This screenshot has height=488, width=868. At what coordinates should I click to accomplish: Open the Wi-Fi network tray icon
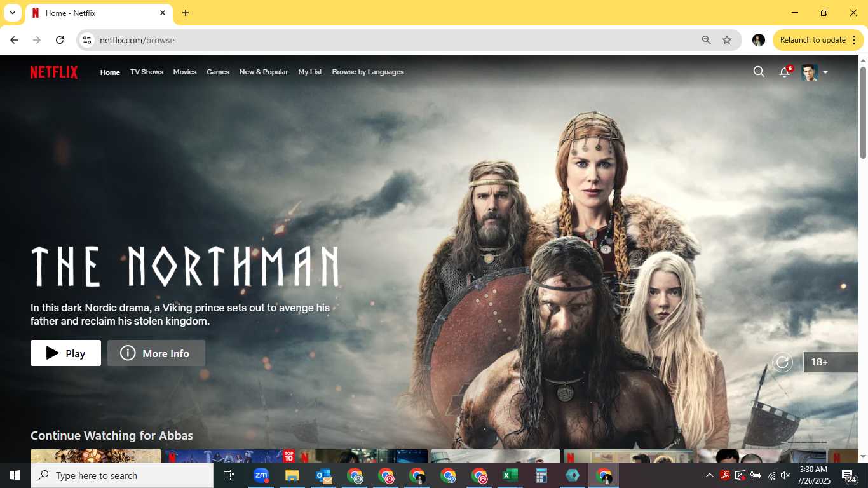[x=771, y=475]
